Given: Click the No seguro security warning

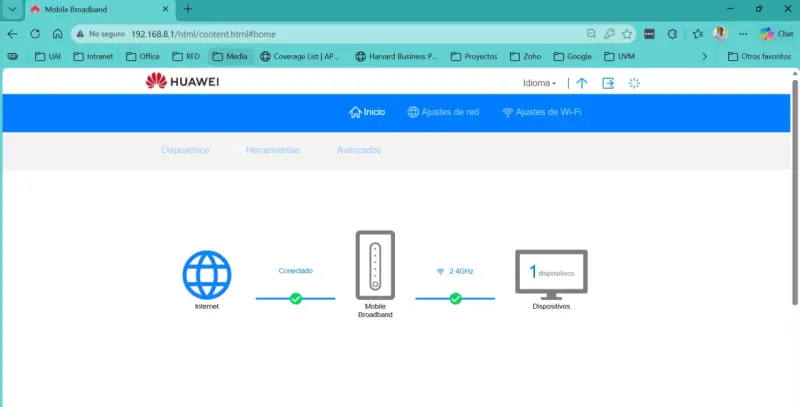Looking at the screenshot, I should 100,34.
